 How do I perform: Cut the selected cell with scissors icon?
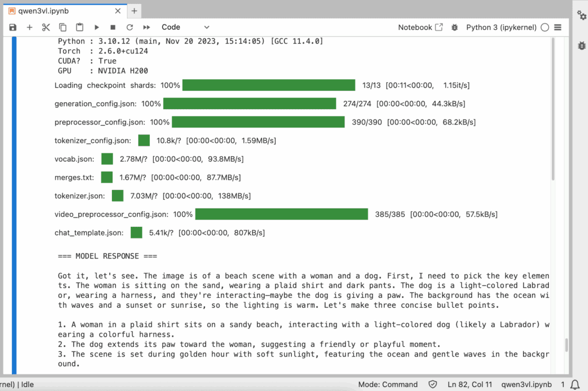click(46, 27)
